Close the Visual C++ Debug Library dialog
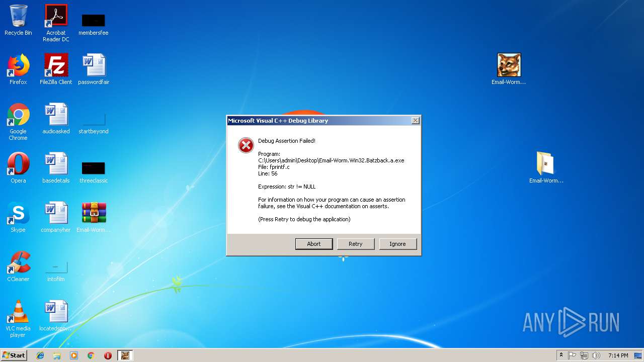 coord(415,121)
